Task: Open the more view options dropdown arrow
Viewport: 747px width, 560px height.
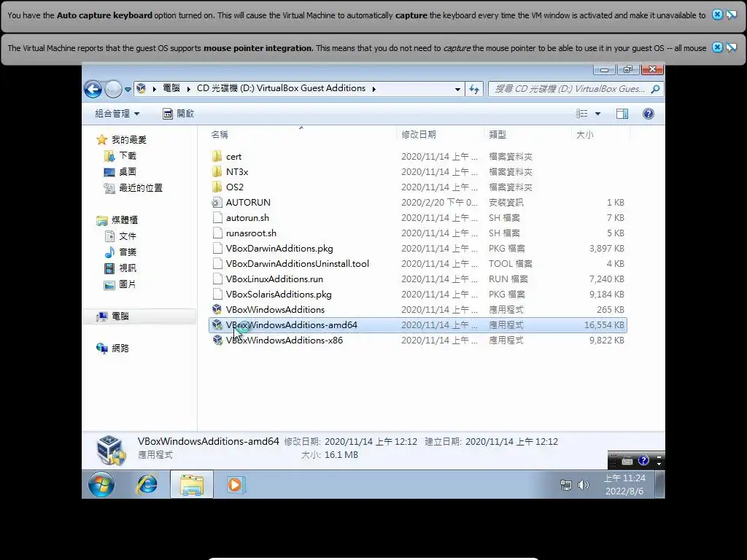Action: [598, 114]
